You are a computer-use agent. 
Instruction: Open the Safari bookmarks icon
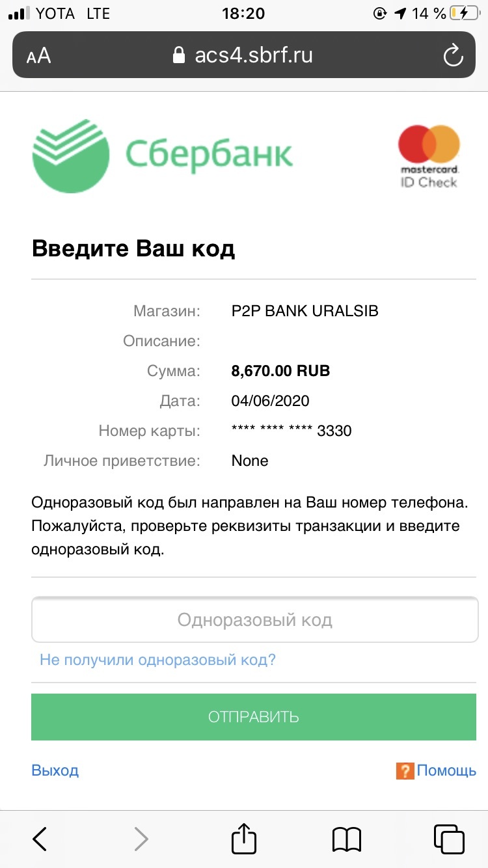(x=346, y=839)
